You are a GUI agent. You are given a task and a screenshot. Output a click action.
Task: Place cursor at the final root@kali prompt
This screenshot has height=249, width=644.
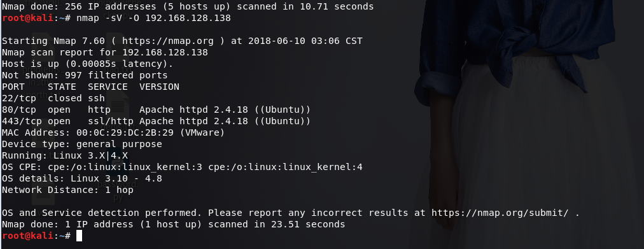click(36, 236)
